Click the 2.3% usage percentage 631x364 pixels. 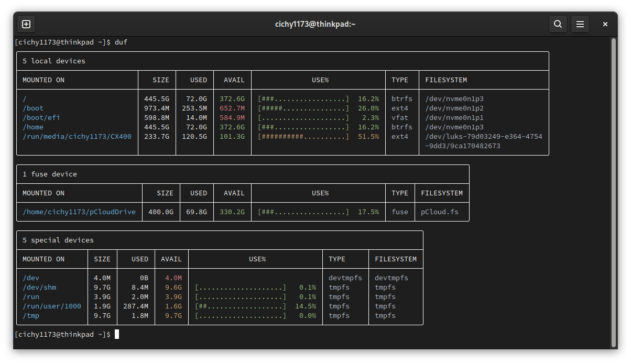371,117
